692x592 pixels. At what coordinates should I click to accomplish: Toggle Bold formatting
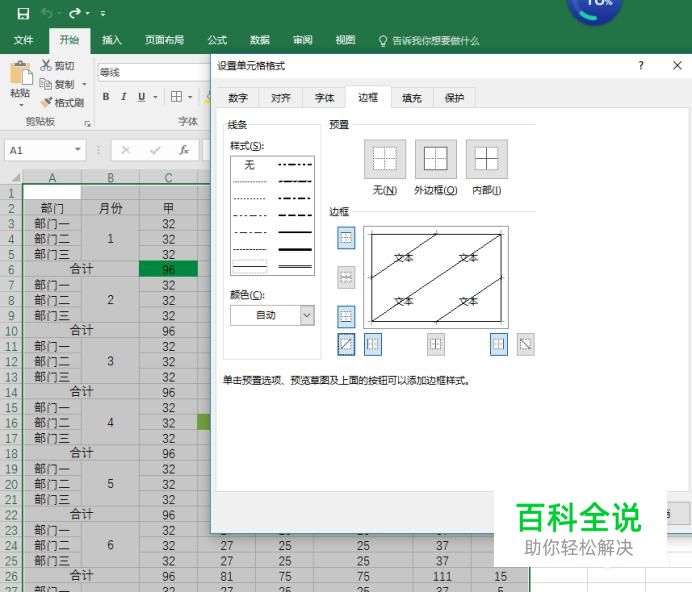click(106, 97)
